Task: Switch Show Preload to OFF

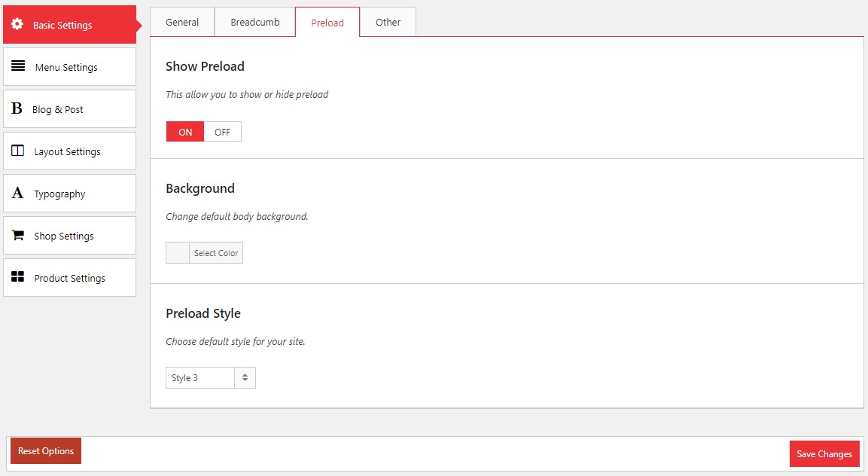Action: click(x=222, y=132)
